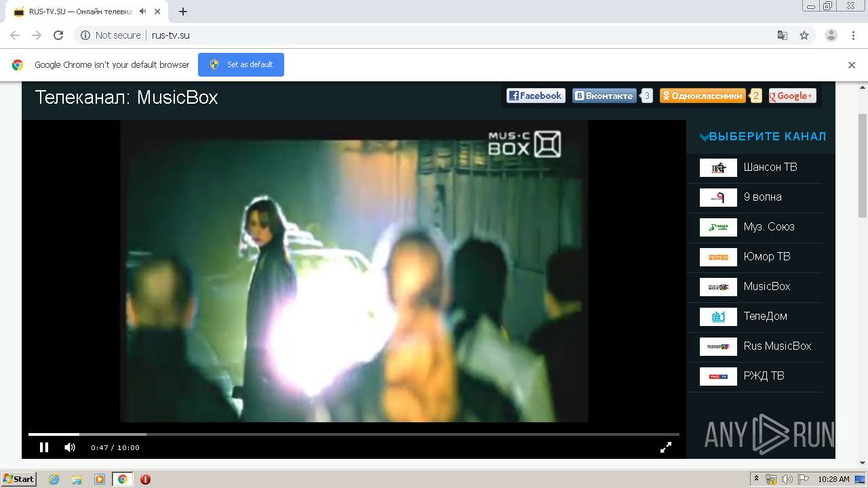Switch to Chrome in taskbar
The height and width of the screenshot is (488, 868).
click(x=122, y=479)
